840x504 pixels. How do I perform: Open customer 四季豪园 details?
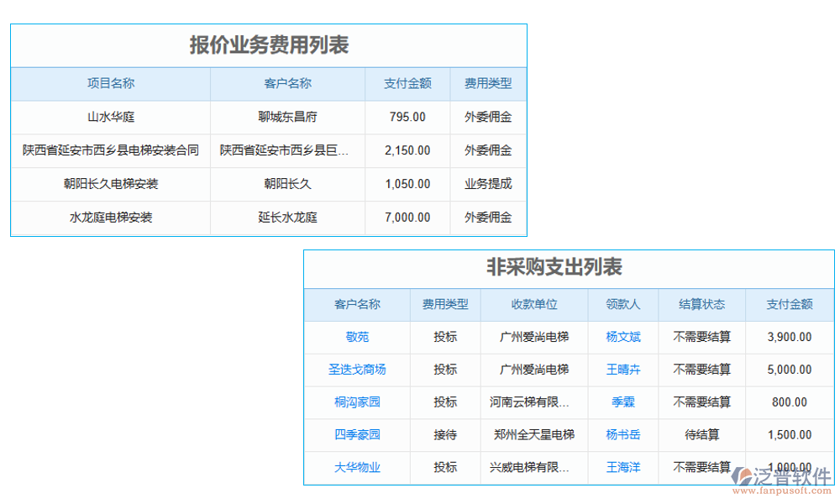357,435
